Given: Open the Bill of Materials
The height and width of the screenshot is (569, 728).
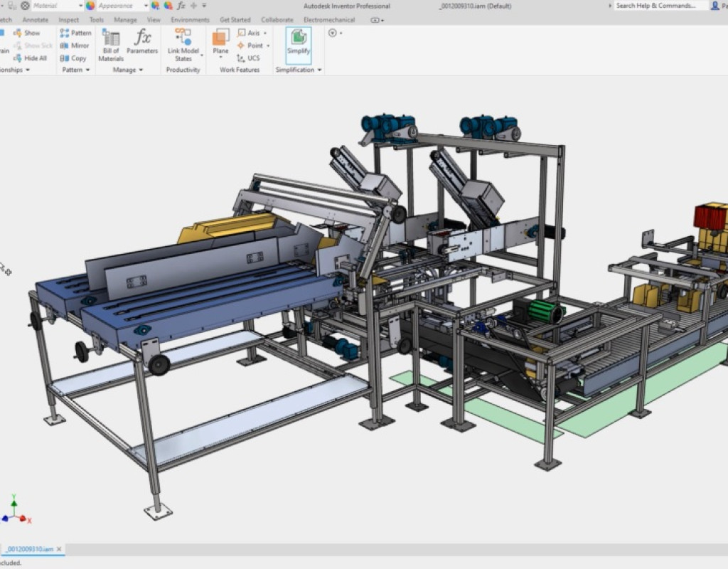Looking at the screenshot, I should (110, 45).
